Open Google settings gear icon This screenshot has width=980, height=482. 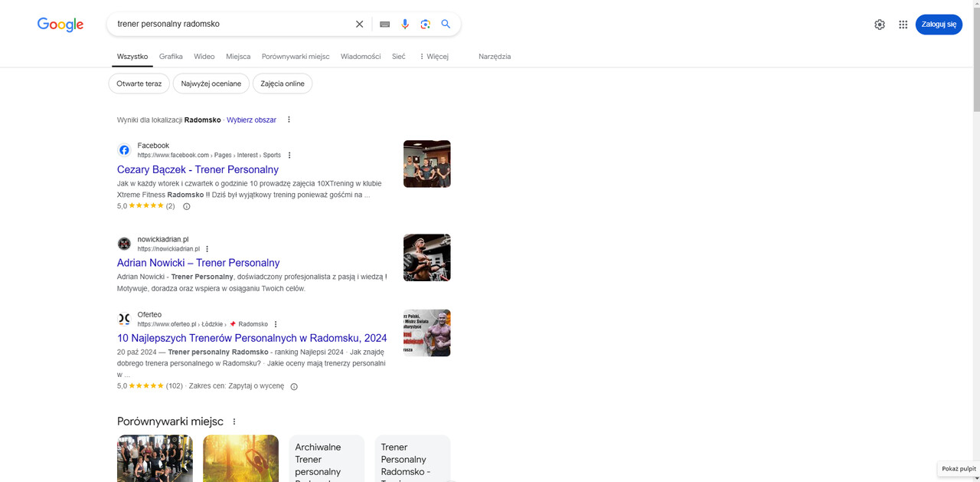click(880, 25)
